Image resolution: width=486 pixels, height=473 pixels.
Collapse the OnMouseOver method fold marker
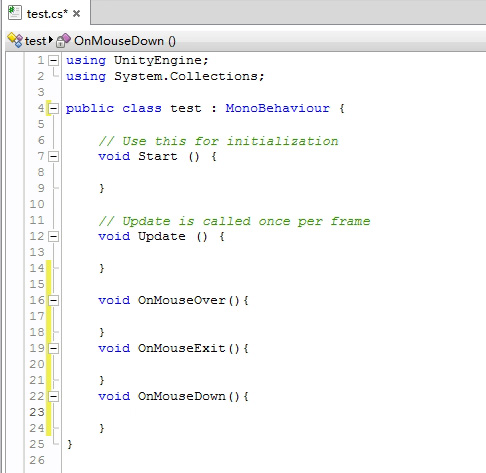(53, 300)
